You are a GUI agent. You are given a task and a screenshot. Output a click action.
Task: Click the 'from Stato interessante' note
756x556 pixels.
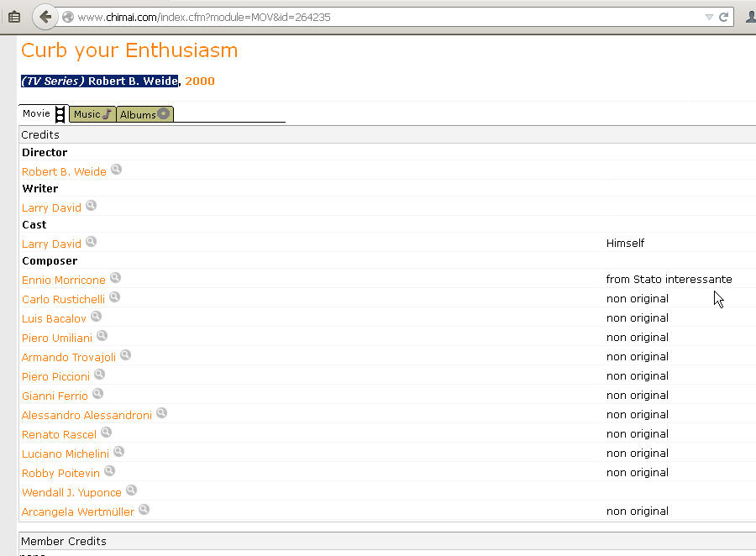tap(669, 279)
